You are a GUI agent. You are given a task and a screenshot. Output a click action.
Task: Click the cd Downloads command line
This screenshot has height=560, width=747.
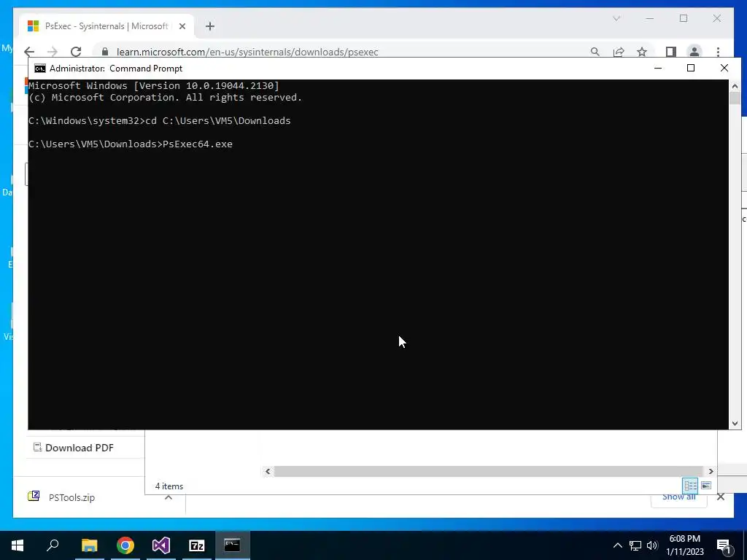coord(160,120)
